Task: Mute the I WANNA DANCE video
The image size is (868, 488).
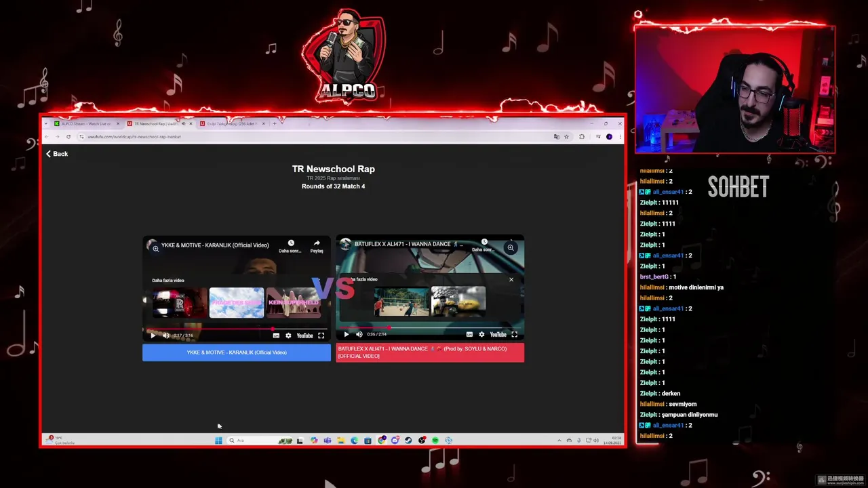Action: pos(359,334)
